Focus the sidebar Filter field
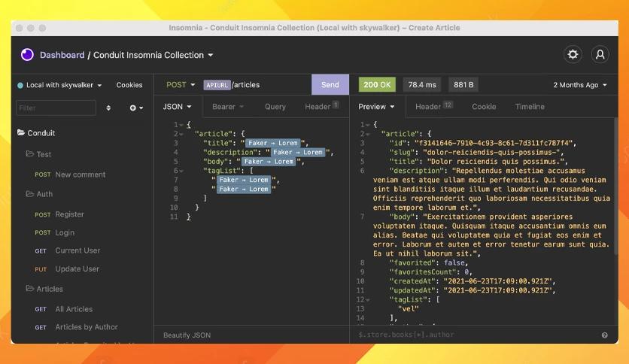Screen dimensions: 629x364 [56, 108]
